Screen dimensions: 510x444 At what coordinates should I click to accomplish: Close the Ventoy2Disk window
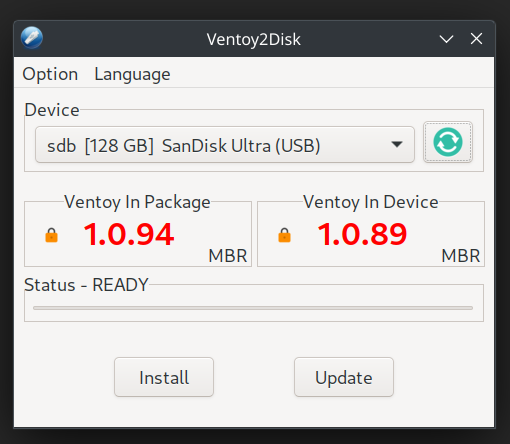[476, 39]
